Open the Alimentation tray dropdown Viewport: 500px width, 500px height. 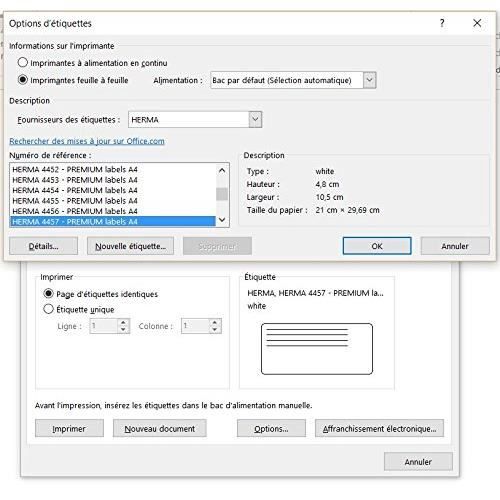pos(369,80)
